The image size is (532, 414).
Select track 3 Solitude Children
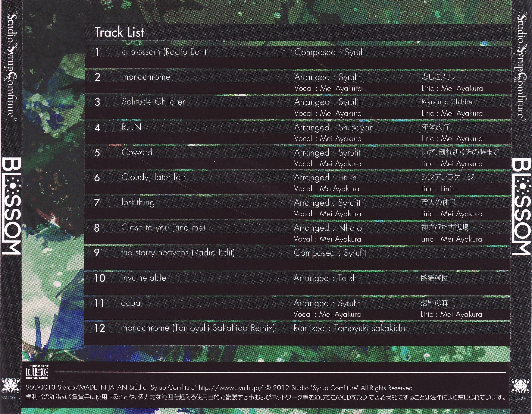[x=154, y=102]
